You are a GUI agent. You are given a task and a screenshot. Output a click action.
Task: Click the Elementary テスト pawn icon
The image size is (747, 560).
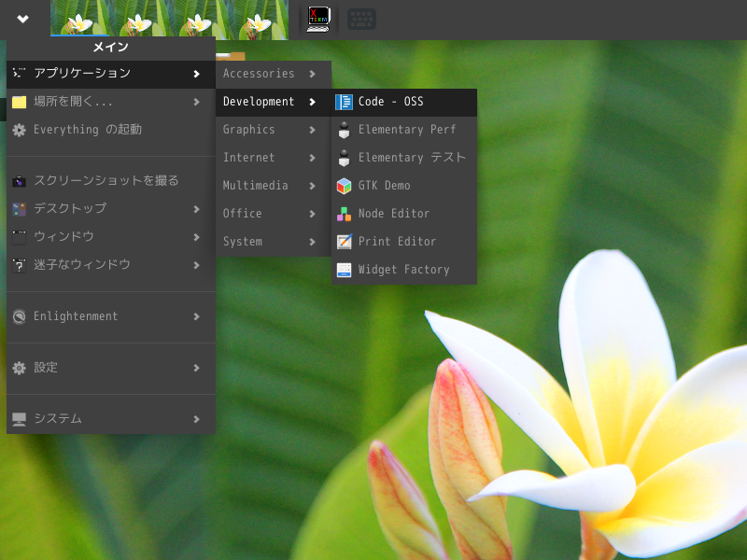click(344, 158)
